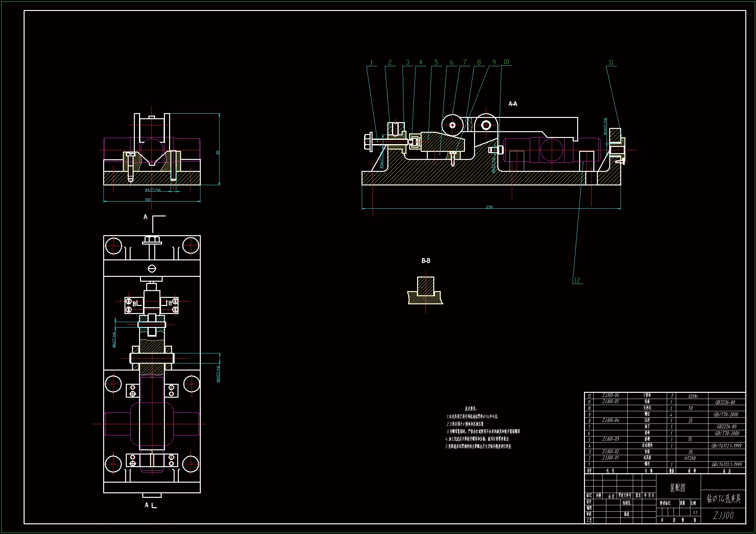Click the GB2226-80 note for part 11
The height and width of the screenshot is (534, 756).
coord(725,403)
